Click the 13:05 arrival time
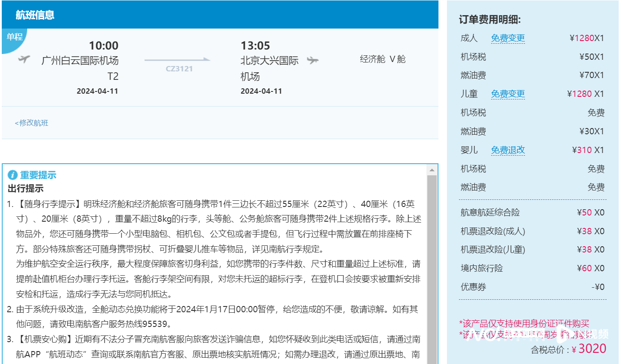The height and width of the screenshot is (364, 620). click(255, 45)
